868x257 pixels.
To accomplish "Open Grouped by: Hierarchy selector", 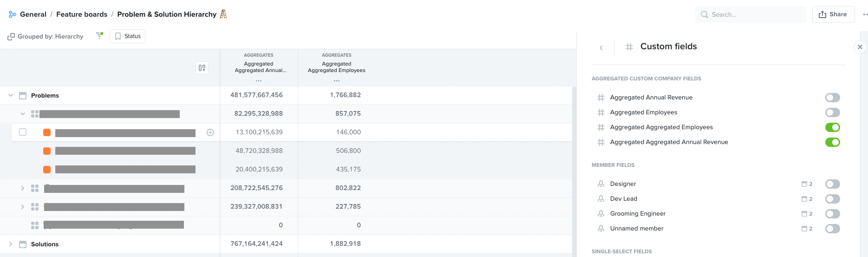I will 46,36.
